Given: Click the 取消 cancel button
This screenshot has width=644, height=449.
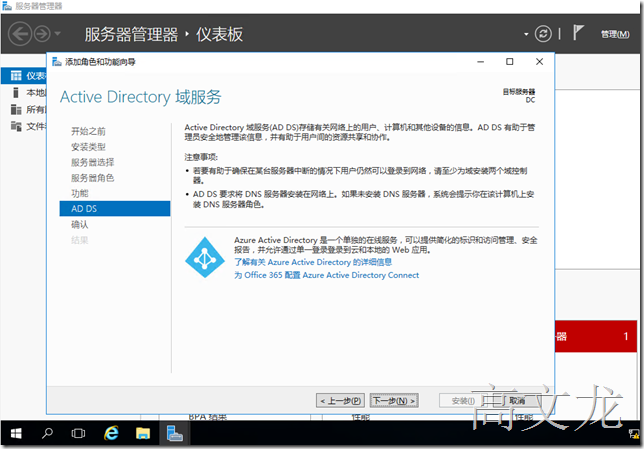Looking at the screenshot, I should pyautogui.click(x=517, y=401).
